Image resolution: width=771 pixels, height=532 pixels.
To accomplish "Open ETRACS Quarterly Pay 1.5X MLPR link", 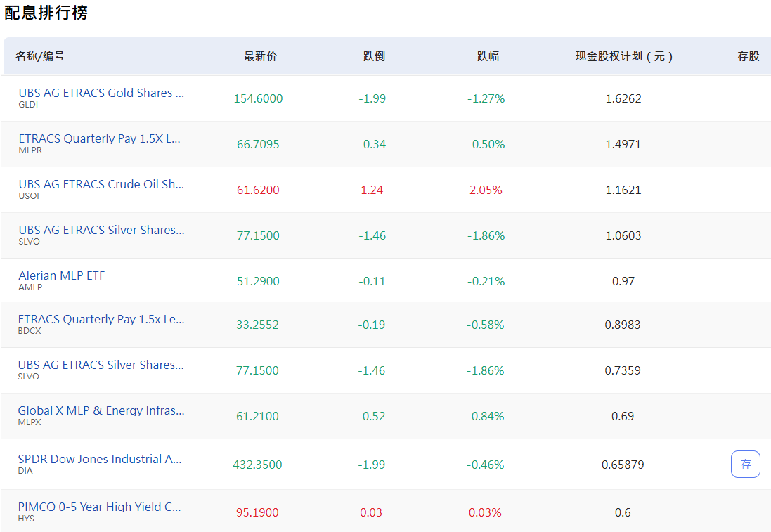I will click(x=99, y=138).
